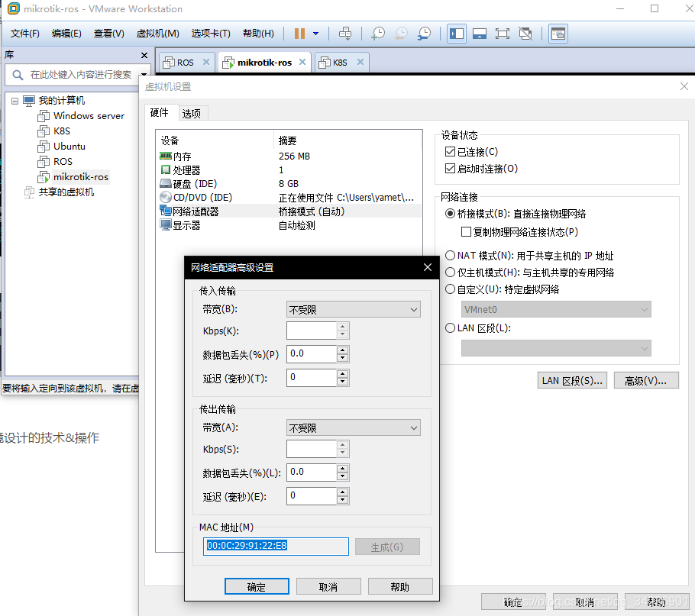The height and width of the screenshot is (616, 695).
Task: Click the MAC address input field
Action: point(276,546)
